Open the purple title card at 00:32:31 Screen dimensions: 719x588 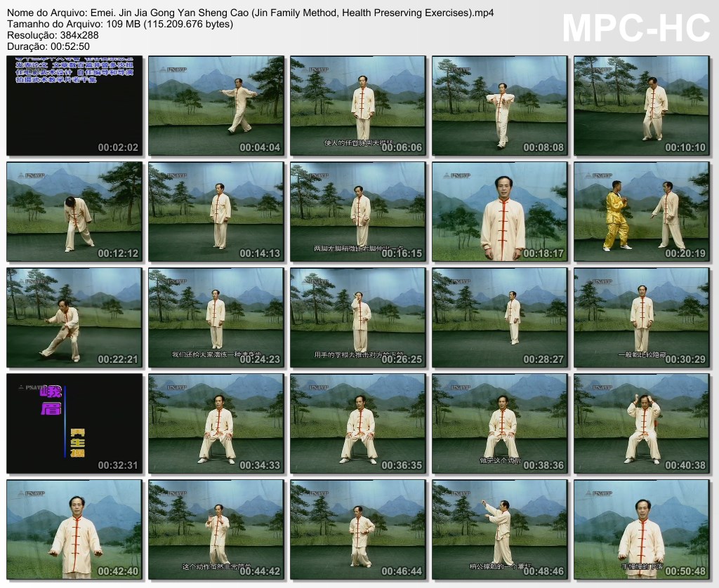coord(74,423)
